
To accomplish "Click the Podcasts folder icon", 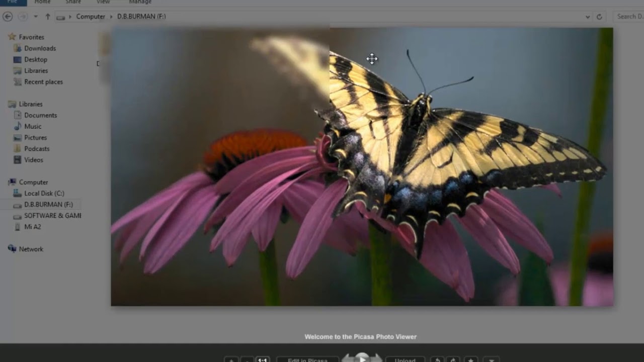I will pos(18,149).
